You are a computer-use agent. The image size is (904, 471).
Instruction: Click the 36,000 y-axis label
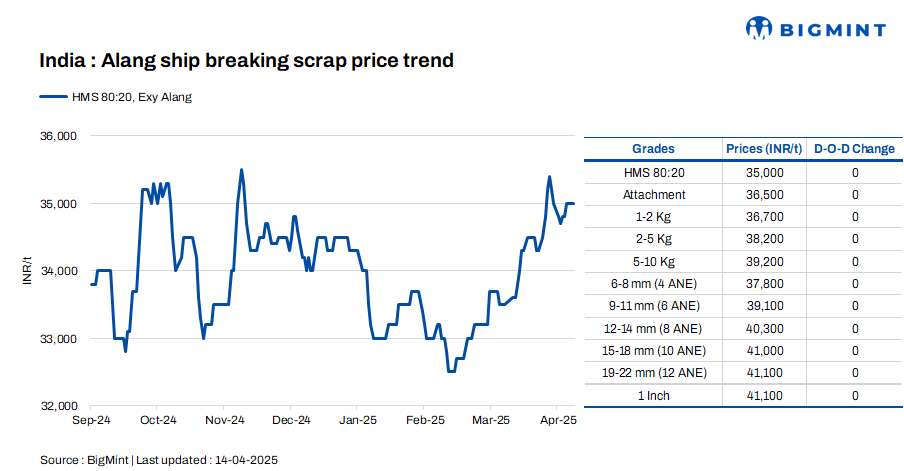(x=58, y=136)
